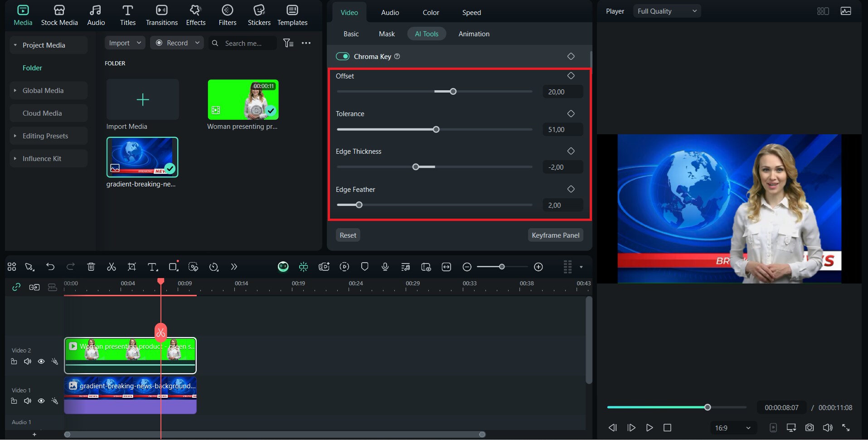868x440 pixels.
Task: Expand Editing Presets
Action: (x=15, y=136)
